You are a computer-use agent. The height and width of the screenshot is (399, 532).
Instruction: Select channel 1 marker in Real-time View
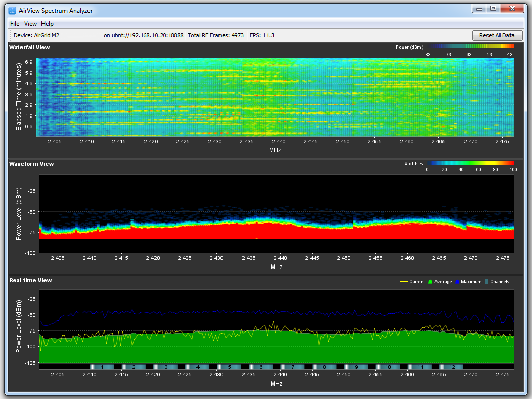pos(102,367)
